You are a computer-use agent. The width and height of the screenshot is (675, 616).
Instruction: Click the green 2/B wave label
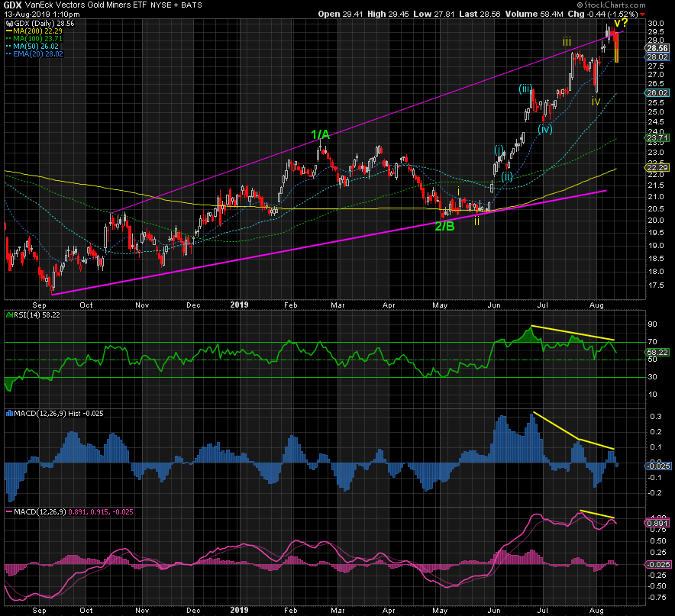[444, 226]
